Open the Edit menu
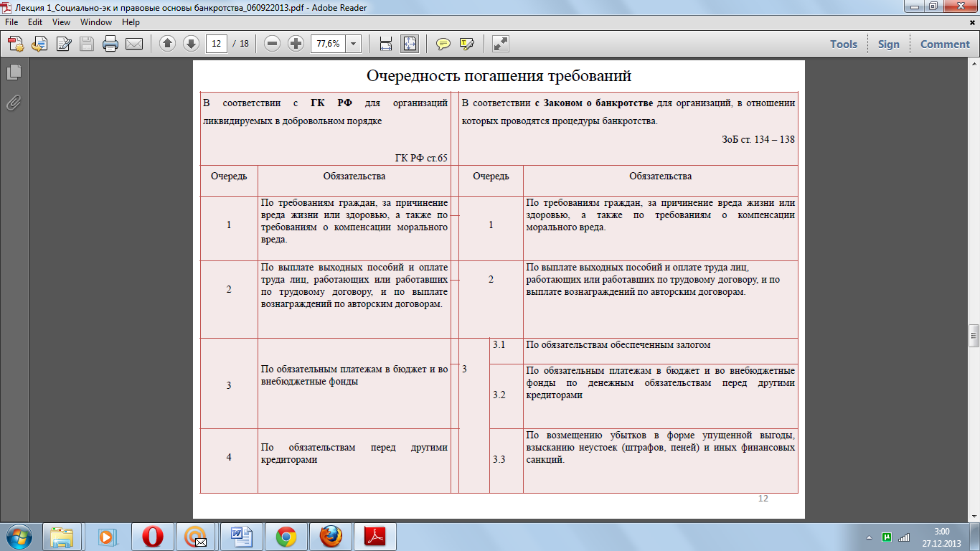The height and width of the screenshot is (551, 980). 35,22
